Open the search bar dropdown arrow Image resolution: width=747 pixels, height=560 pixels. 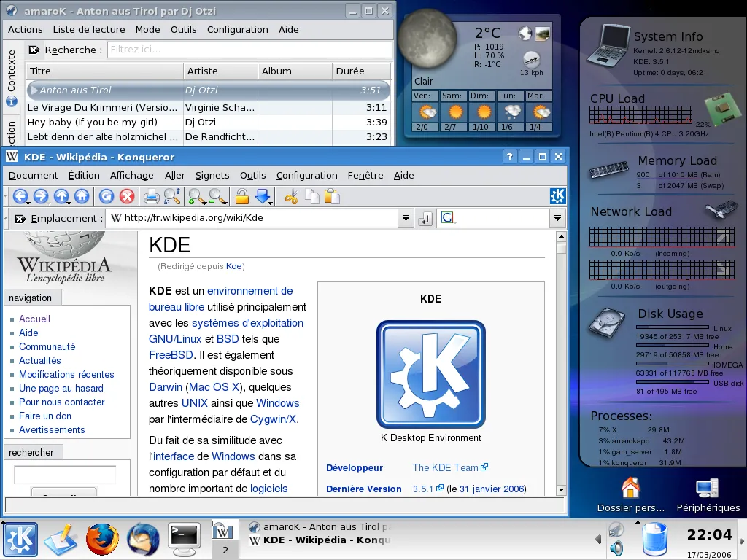pyautogui.click(x=557, y=219)
